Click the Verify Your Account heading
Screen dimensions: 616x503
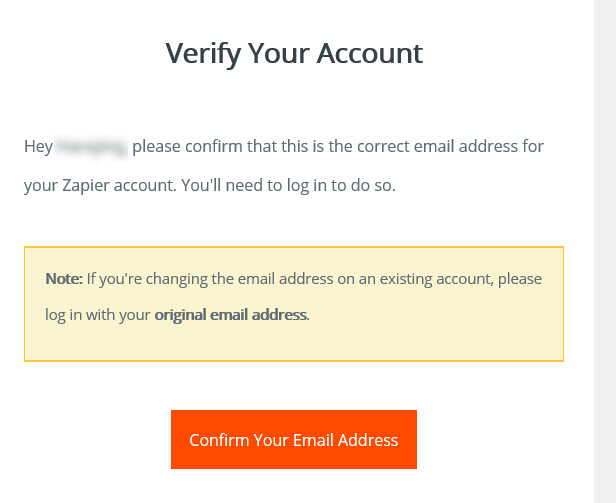294,53
